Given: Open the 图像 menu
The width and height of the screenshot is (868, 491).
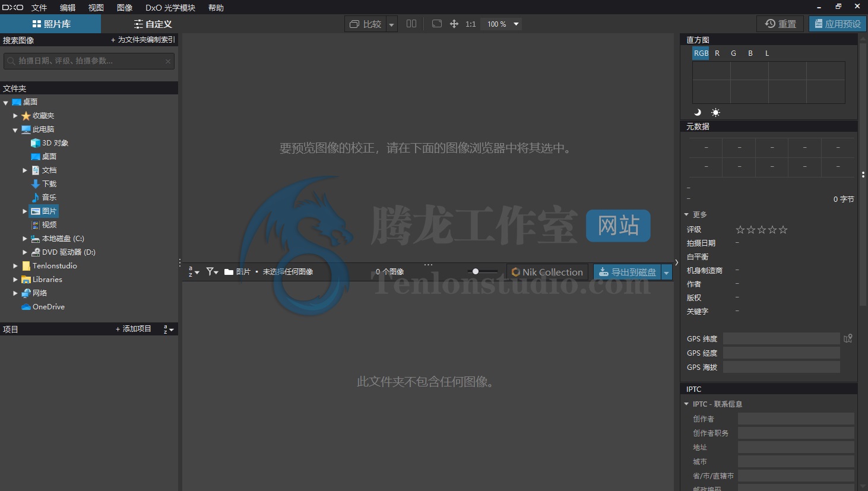Looking at the screenshot, I should [125, 8].
